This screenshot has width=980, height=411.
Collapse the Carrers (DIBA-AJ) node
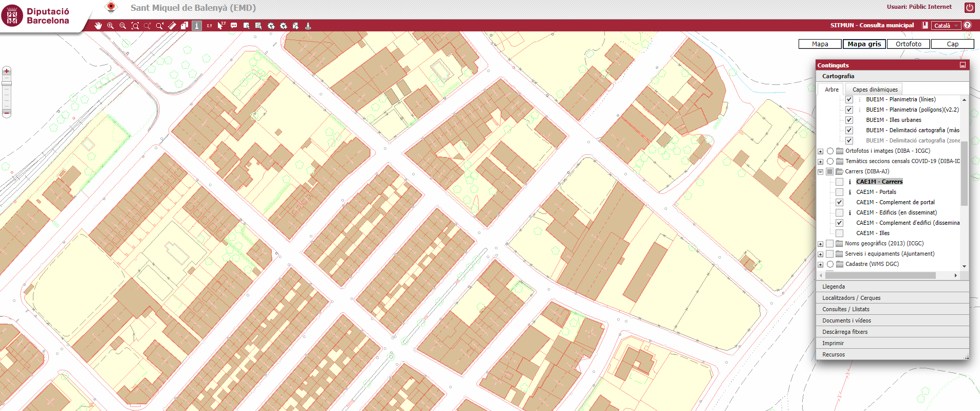821,172
